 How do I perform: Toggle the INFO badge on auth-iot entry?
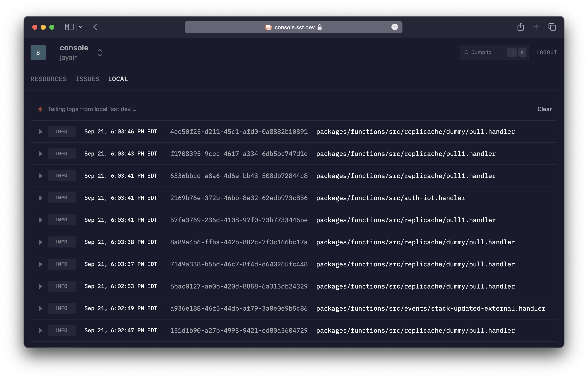[x=62, y=198]
